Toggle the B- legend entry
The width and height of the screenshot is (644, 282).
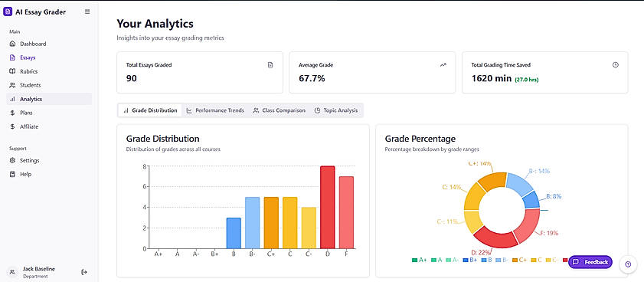pyautogui.click(x=502, y=261)
